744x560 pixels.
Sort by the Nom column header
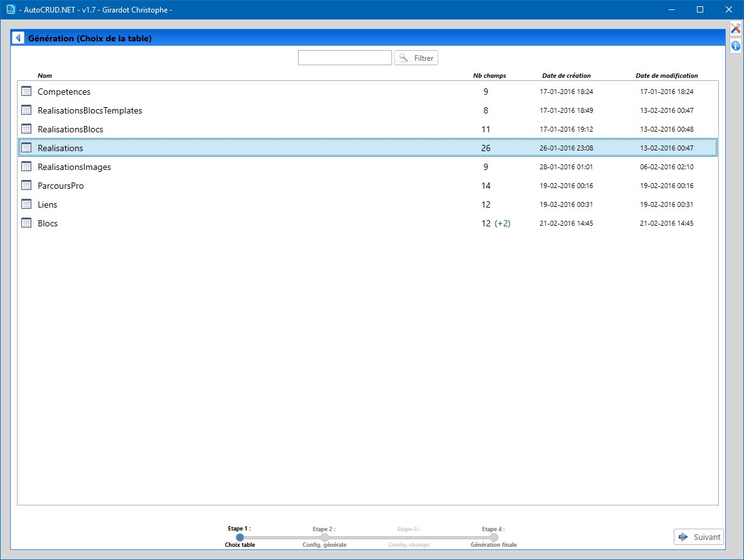point(45,75)
